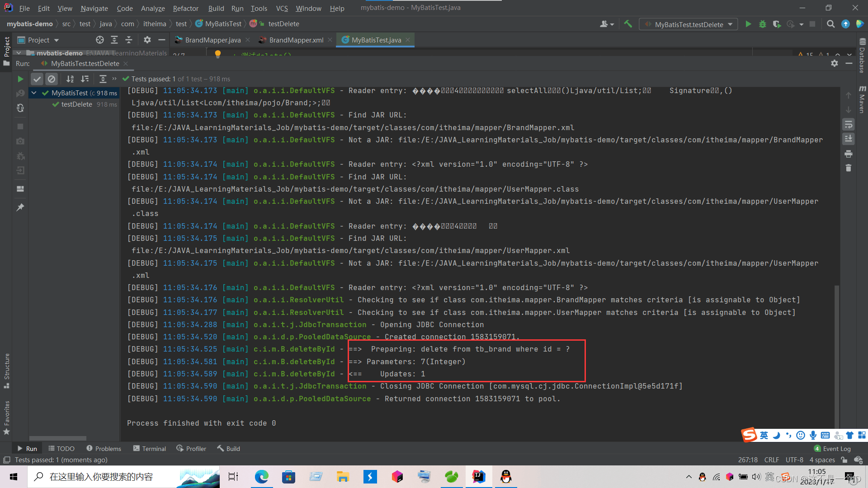Viewport: 868px width, 488px height.
Task: Toggle Show Passed tests checkmark button
Action: pyautogui.click(x=37, y=79)
